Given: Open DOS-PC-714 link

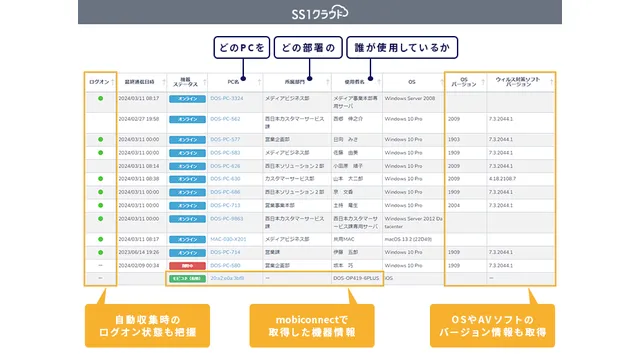Looking at the screenshot, I should tap(225, 252).
